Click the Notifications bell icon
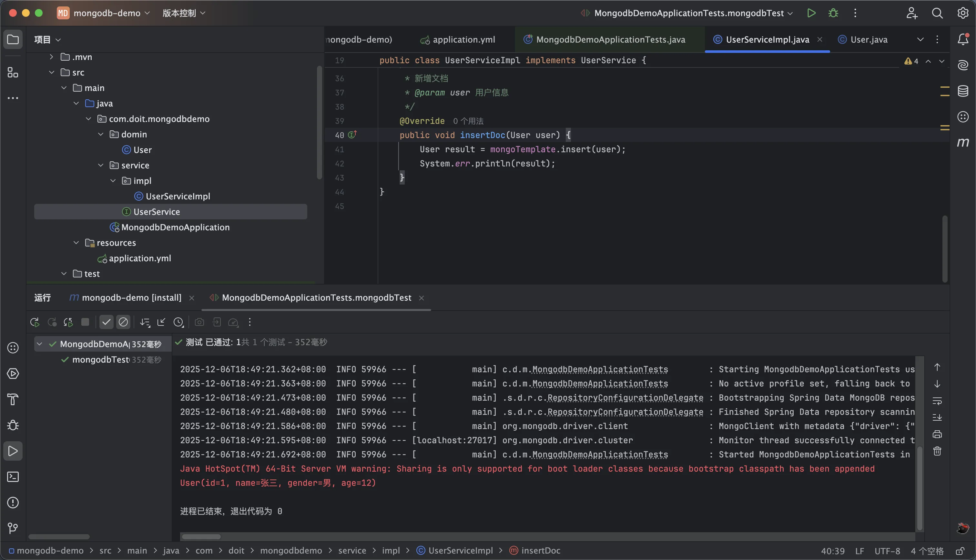 (962, 39)
